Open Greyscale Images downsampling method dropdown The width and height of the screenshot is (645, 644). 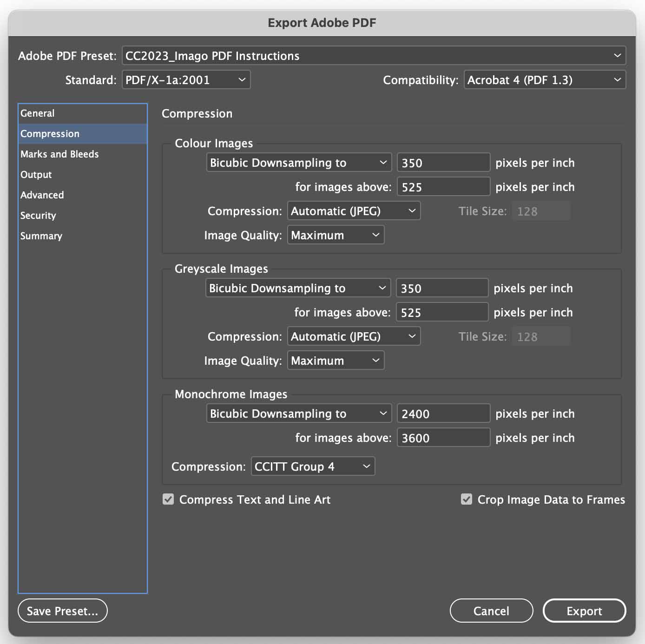(298, 288)
